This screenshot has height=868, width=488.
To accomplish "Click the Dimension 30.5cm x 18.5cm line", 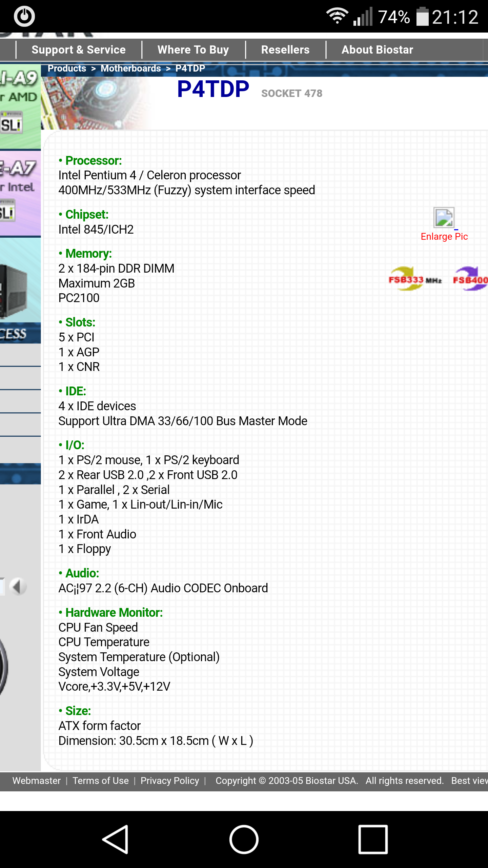I will pyautogui.click(x=156, y=741).
